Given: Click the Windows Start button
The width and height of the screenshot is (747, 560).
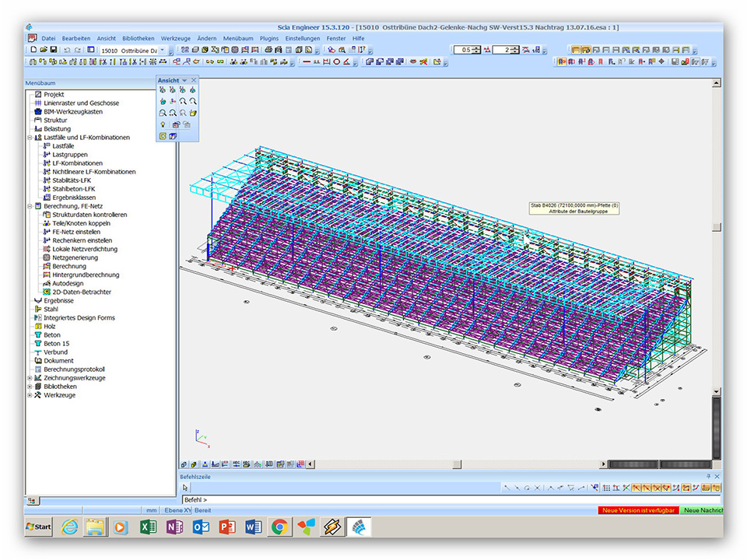Looking at the screenshot, I should click(x=39, y=527).
